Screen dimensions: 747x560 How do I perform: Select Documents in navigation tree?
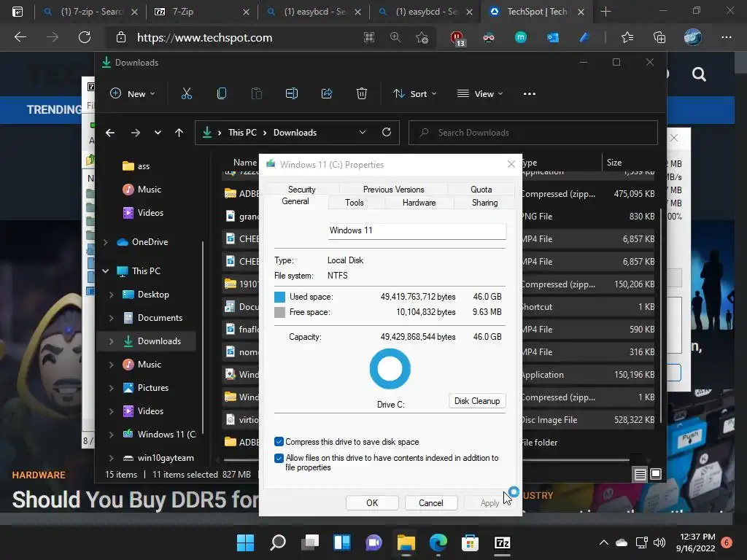pos(160,318)
